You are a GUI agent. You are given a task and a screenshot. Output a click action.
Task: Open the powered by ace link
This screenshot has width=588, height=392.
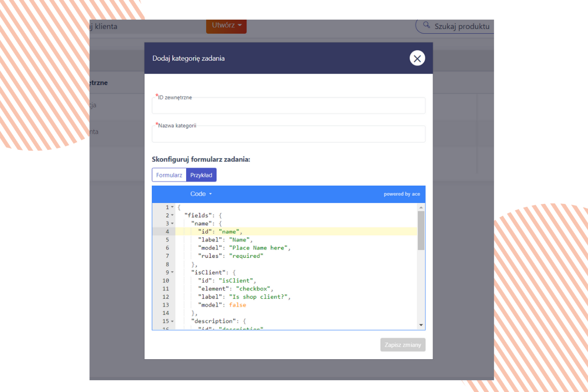pyautogui.click(x=402, y=194)
